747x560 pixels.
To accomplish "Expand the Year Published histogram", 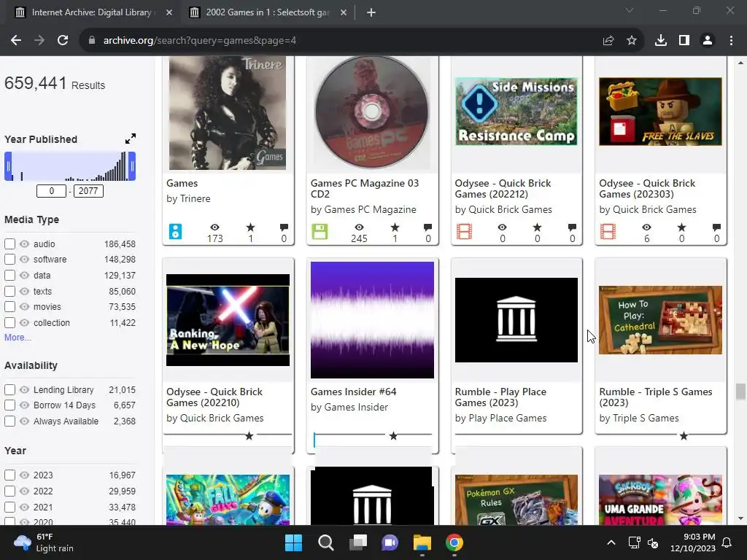I will click(x=130, y=139).
